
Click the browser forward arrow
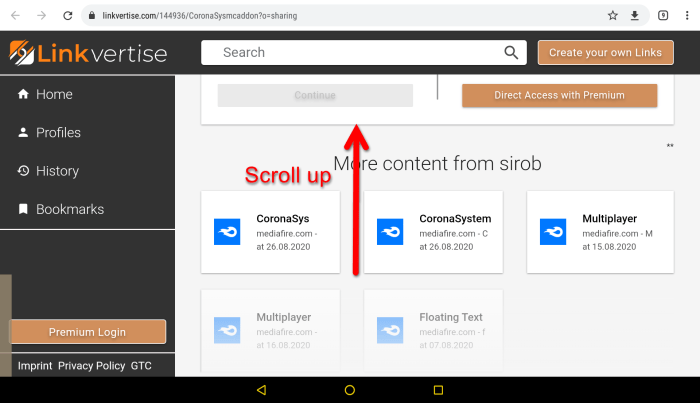(x=42, y=16)
